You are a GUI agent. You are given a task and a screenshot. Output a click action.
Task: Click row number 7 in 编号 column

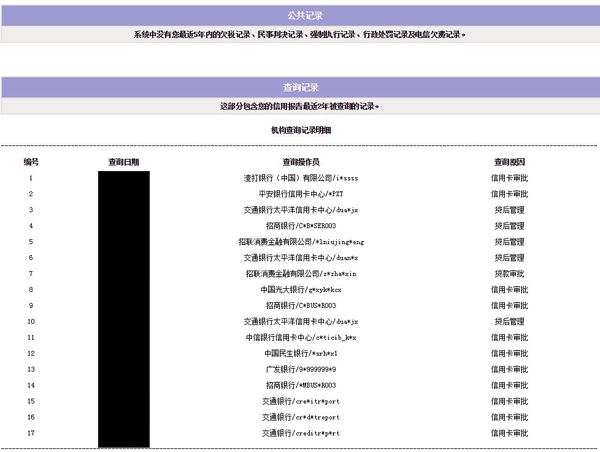[x=31, y=274]
